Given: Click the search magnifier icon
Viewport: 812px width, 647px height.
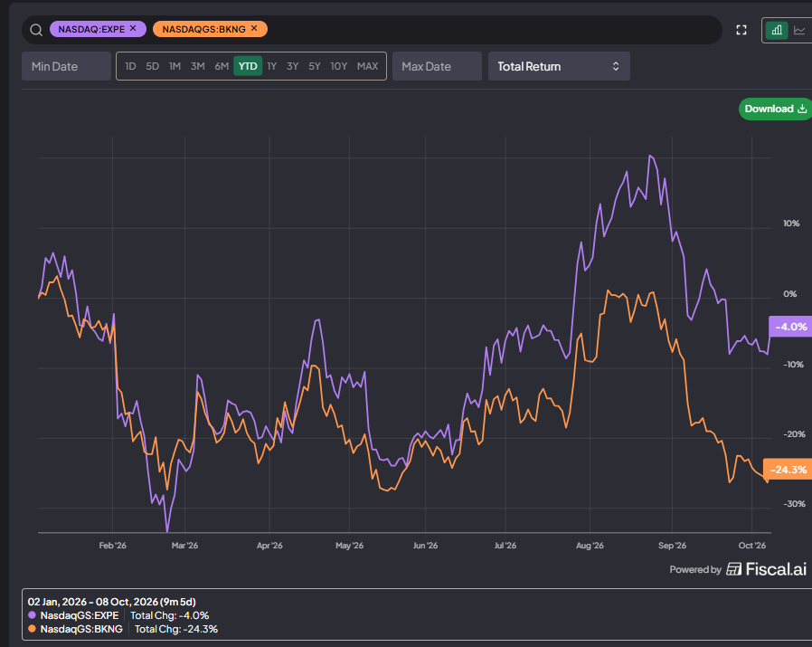Looking at the screenshot, I should [36, 30].
